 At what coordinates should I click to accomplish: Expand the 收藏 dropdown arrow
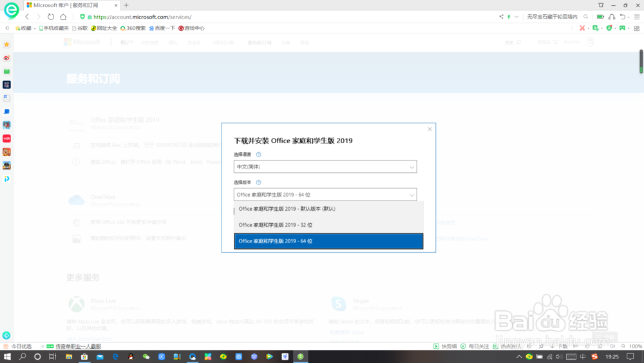tap(35, 28)
